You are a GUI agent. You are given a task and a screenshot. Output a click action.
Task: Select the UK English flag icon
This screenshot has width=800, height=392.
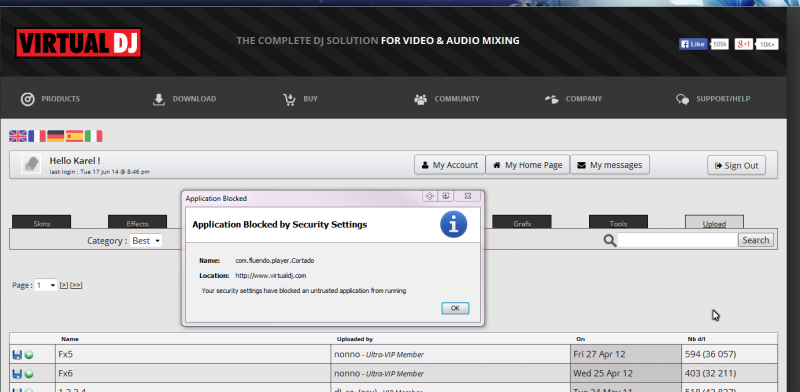tap(18, 136)
